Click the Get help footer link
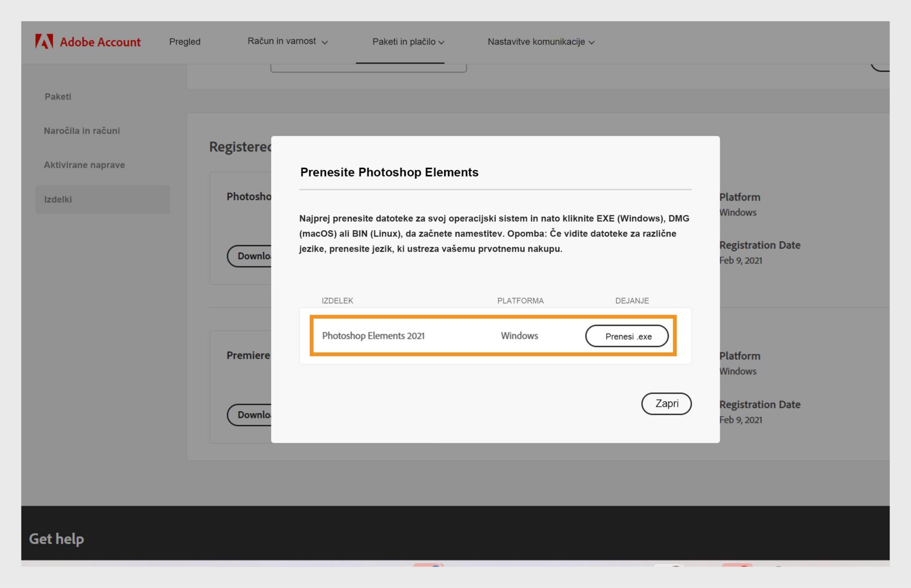The image size is (911, 588). click(56, 539)
